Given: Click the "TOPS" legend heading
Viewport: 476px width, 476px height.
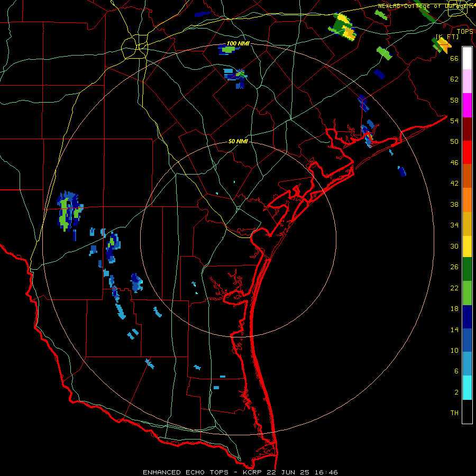Looking at the screenshot, I should point(465,31).
